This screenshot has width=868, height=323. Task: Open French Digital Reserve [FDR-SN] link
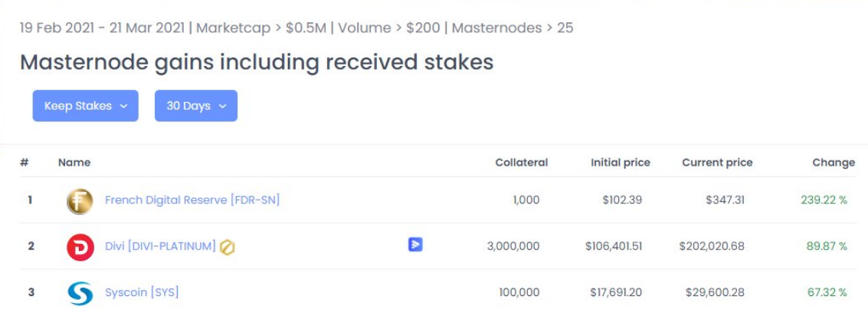(x=192, y=200)
